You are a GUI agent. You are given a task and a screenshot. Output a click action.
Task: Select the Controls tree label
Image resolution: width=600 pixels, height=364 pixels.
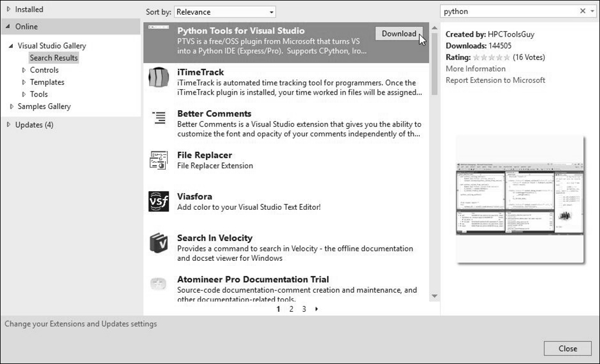pyautogui.click(x=45, y=70)
